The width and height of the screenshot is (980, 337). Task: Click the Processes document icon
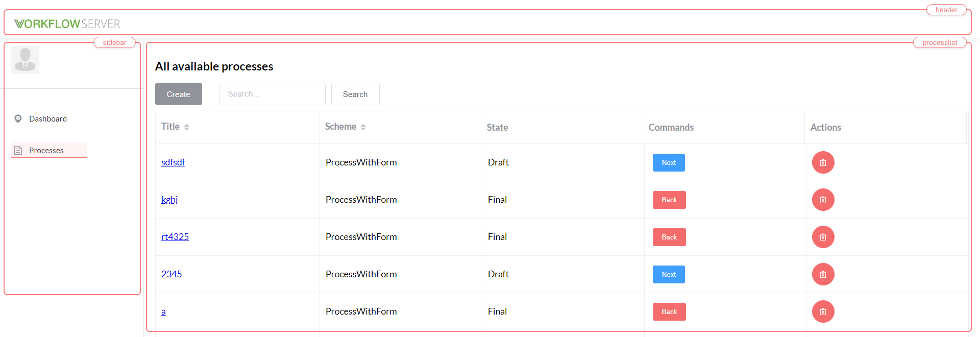pyautogui.click(x=18, y=150)
